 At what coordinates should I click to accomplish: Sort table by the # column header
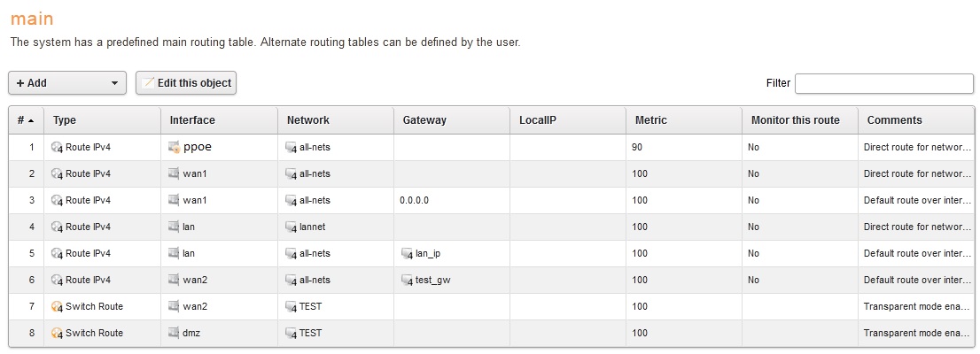[26, 120]
